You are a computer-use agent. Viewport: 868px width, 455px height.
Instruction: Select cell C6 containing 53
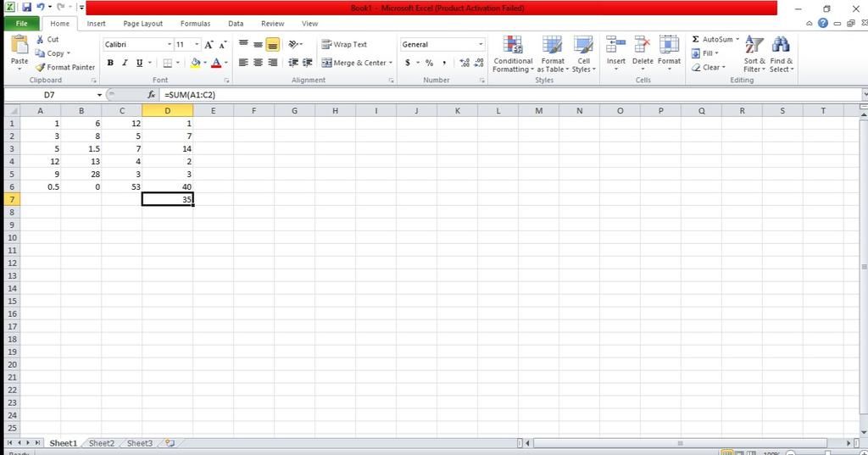[122, 186]
